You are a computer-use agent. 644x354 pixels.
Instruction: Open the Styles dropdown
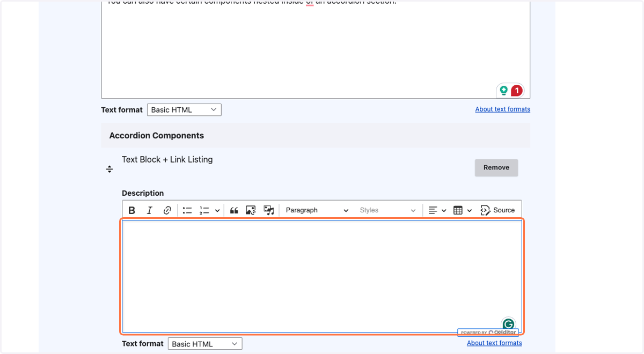[387, 210]
